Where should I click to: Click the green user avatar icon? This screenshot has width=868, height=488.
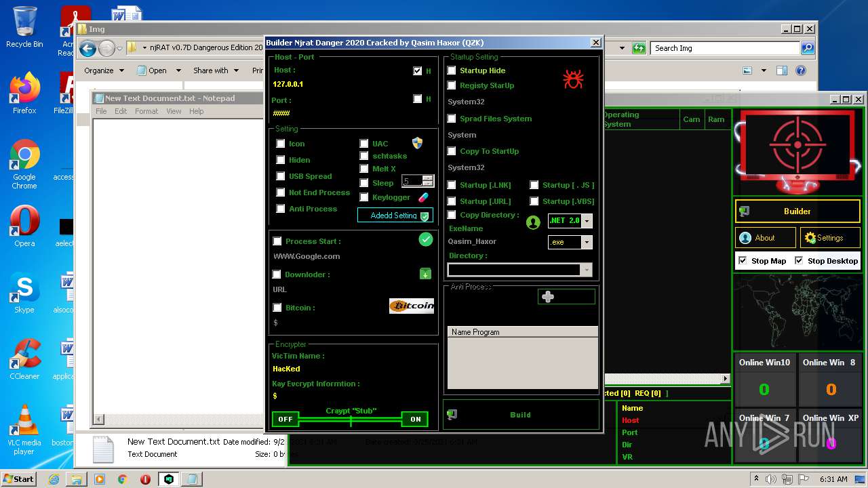pos(533,222)
